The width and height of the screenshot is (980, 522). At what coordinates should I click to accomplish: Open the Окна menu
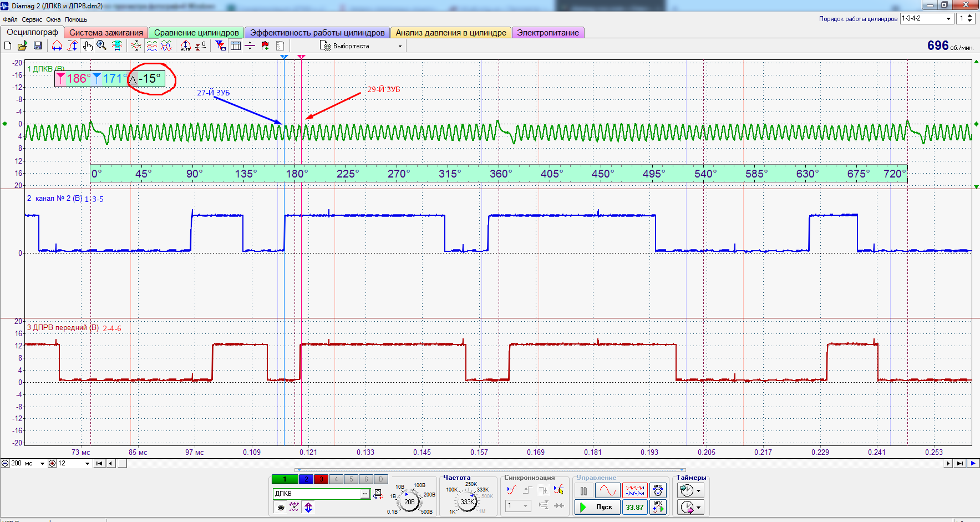click(x=53, y=19)
